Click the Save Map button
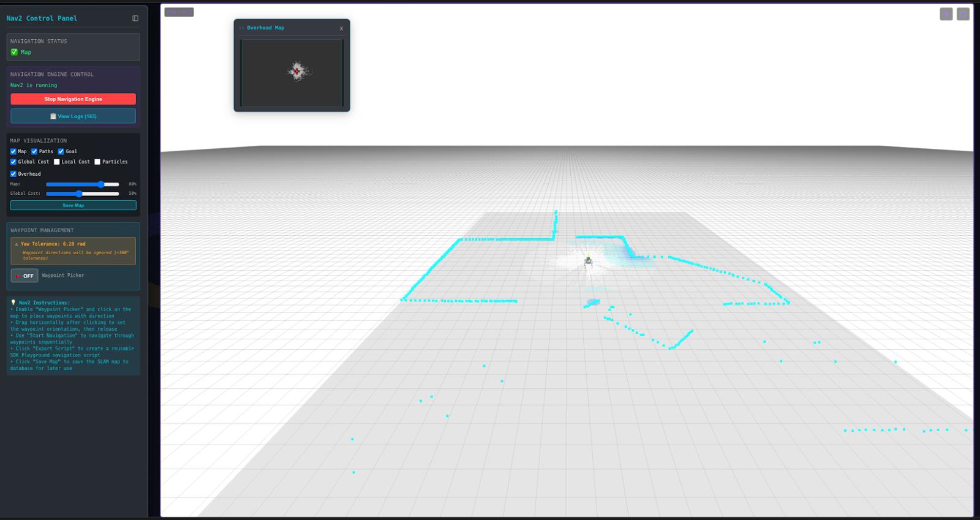This screenshot has width=980, height=520. pos(73,205)
